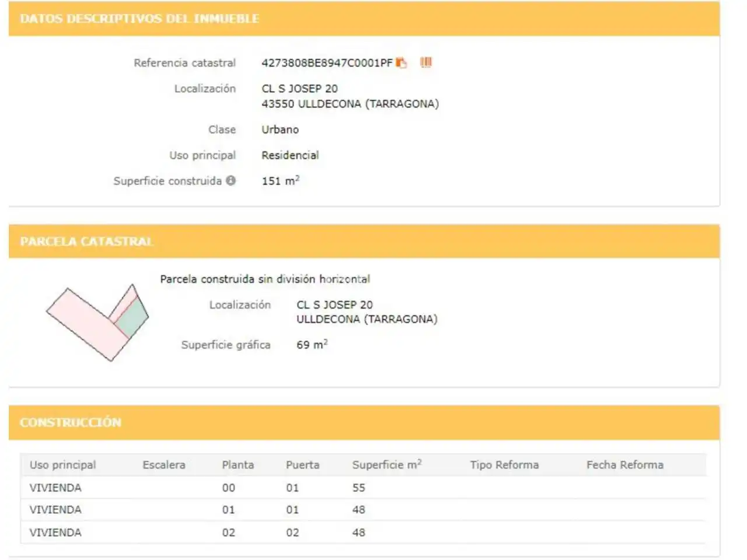The height and width of the screenshot is (560, 747).
Task: Open the cadastral parcel map thumbnail
Action: tap(97, 323)
